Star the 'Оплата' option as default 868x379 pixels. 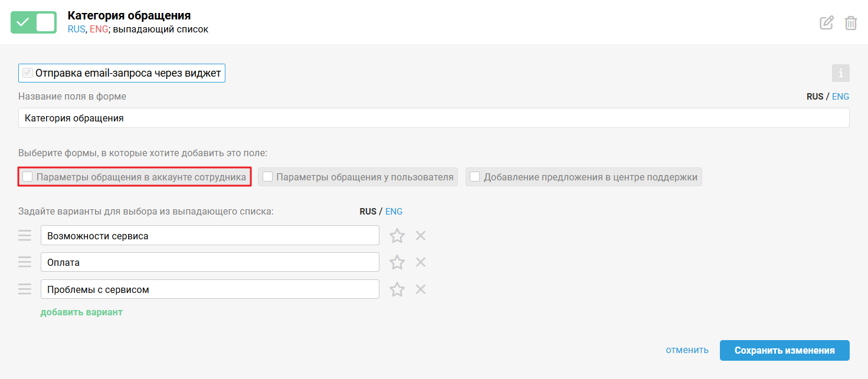(397, 262)
